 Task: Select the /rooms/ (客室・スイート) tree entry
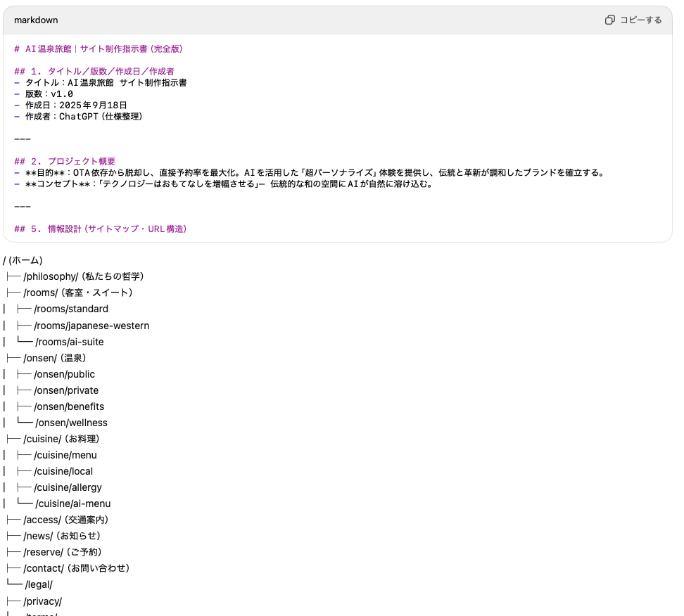point(77,293)
